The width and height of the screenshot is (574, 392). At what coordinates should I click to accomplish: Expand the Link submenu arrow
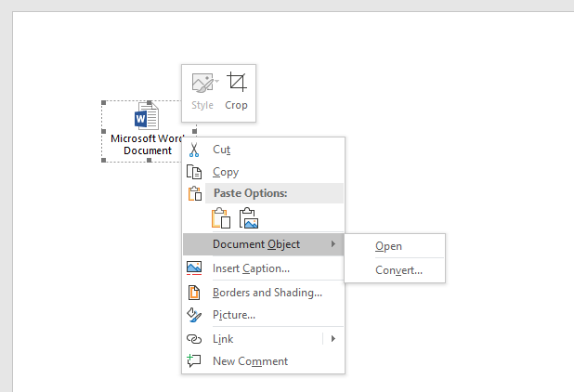point(333,339)
